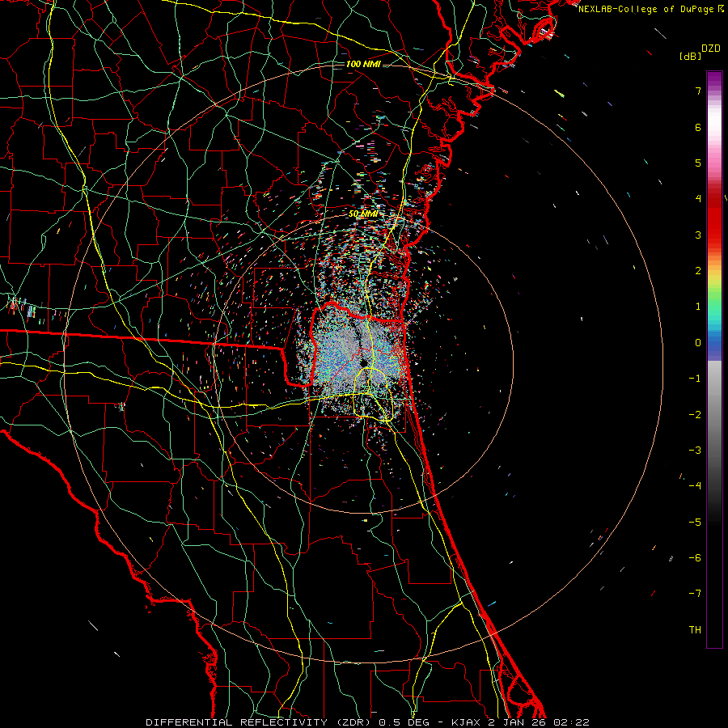Click the -4 value on color scale
Screen dimensions: 728x728
click(x=695, y=486)
